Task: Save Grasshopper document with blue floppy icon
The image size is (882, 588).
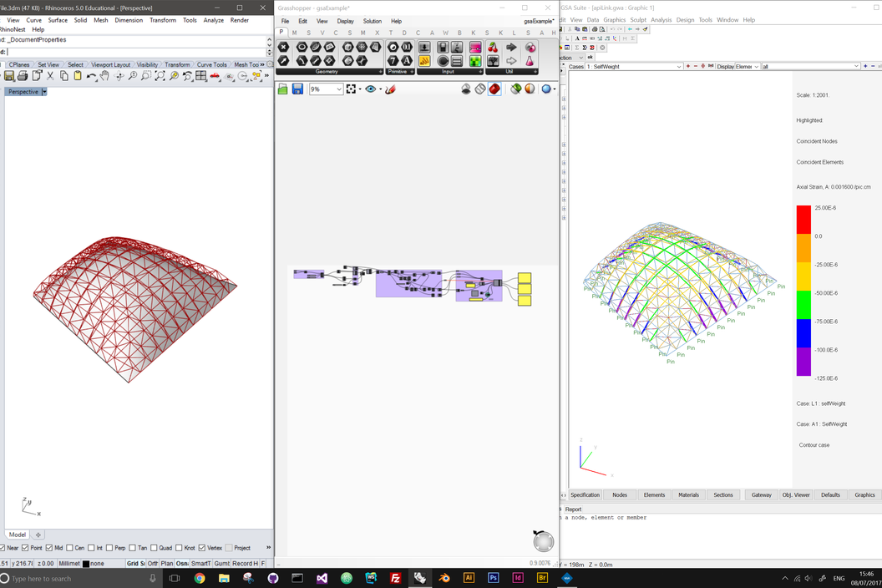Action: (x=297, y=89)
